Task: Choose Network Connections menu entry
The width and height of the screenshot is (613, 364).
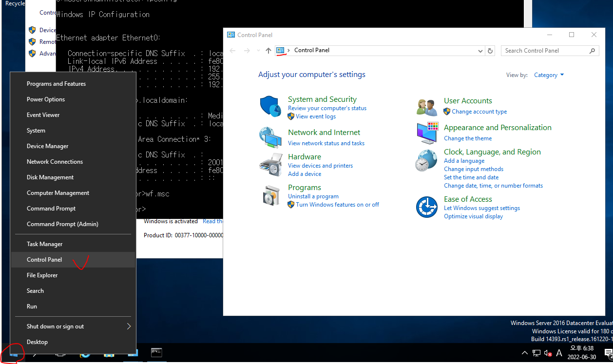Action: tap(73, 162)
